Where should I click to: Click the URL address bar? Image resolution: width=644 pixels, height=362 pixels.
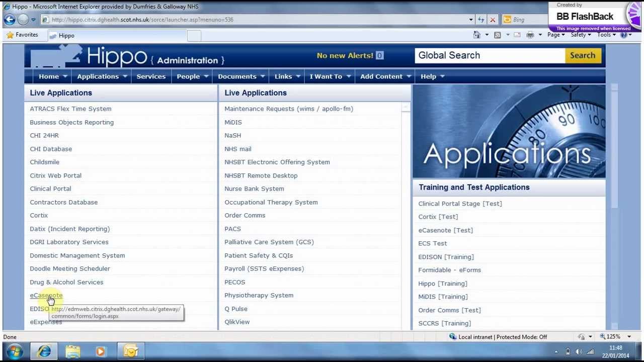click(255, 20)
